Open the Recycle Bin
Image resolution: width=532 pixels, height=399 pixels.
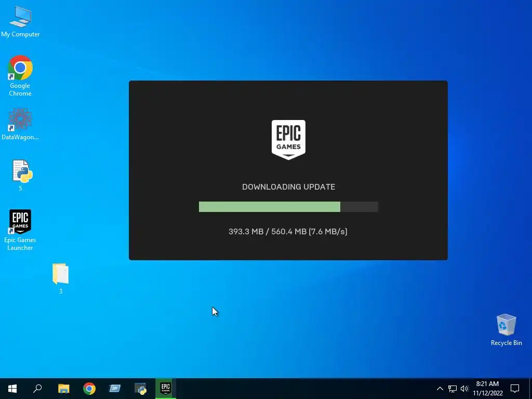[x=506, y=329]
